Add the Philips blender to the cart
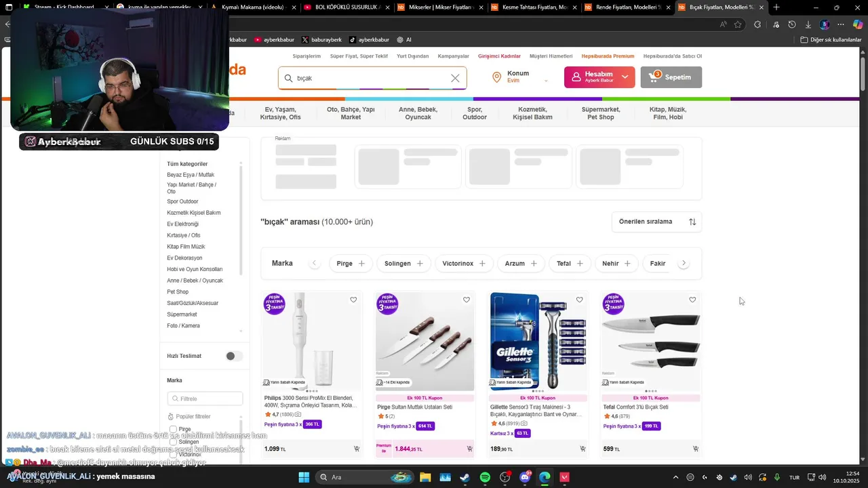The height and width of the screenshot is (488, 868). coord(357,449)
